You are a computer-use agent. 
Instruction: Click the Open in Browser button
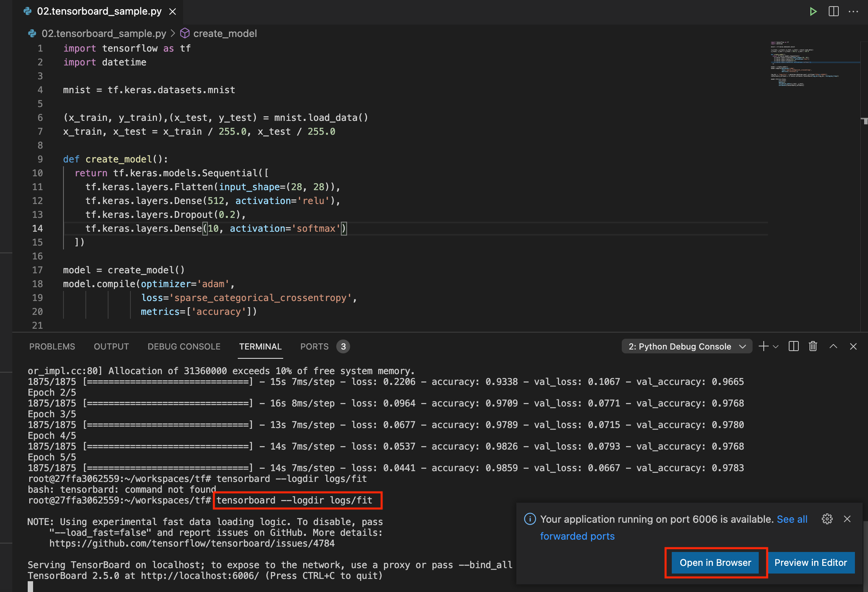click(715, 562)
